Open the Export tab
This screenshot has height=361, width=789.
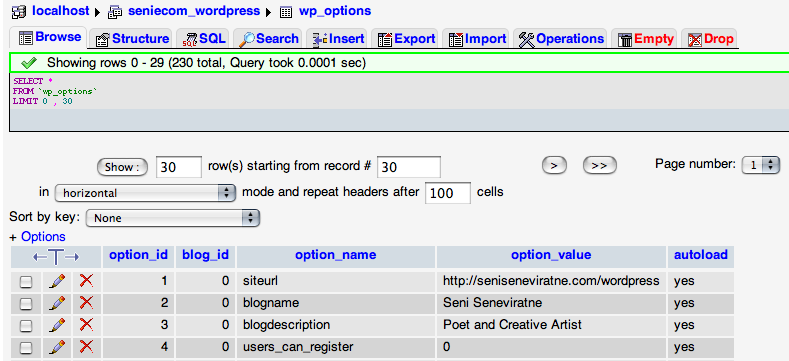pyautogui.click(x=405, y=39)
